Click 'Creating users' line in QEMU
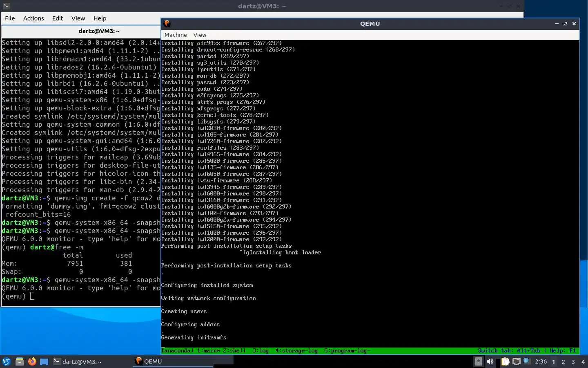 coord(184,312)
